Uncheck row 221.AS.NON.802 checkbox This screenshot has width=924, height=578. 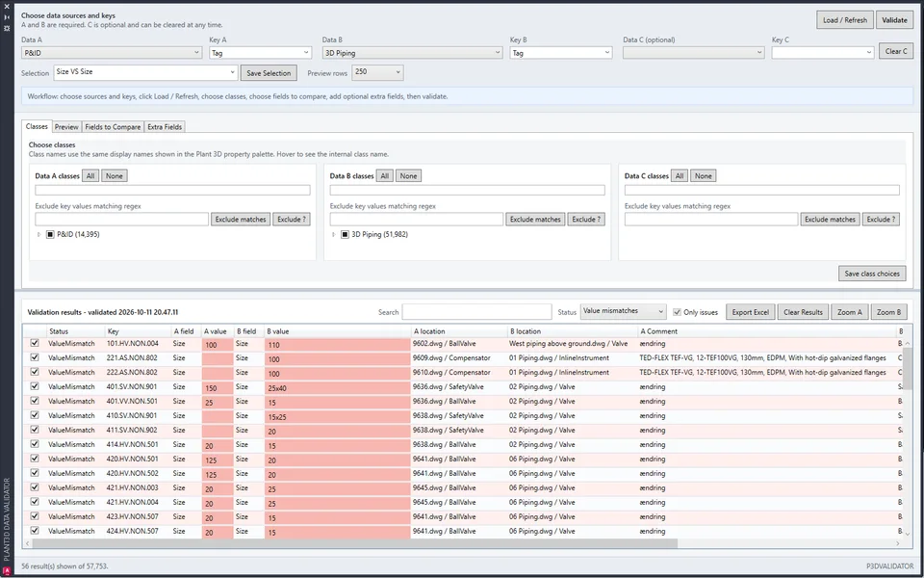(x=35, y=357)
